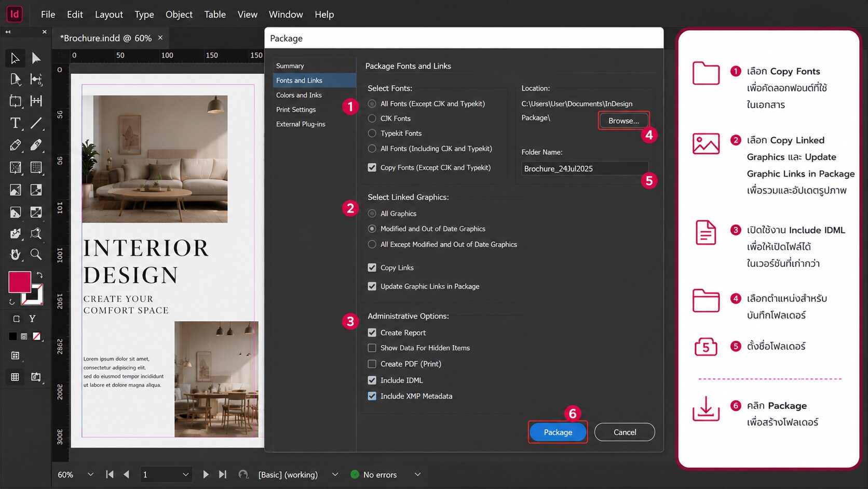Open the page number dropdown
This screenshot has width=868, height=489.
coord(185,474)
